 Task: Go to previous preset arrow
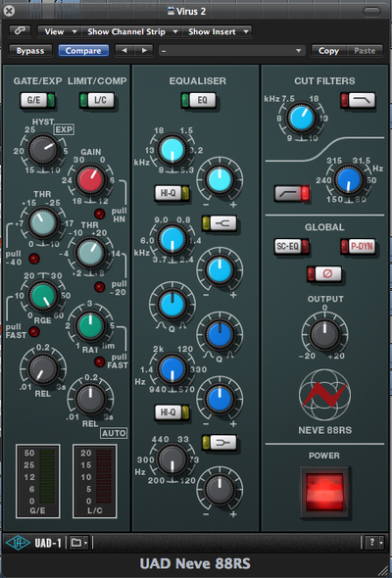(125, 51)
